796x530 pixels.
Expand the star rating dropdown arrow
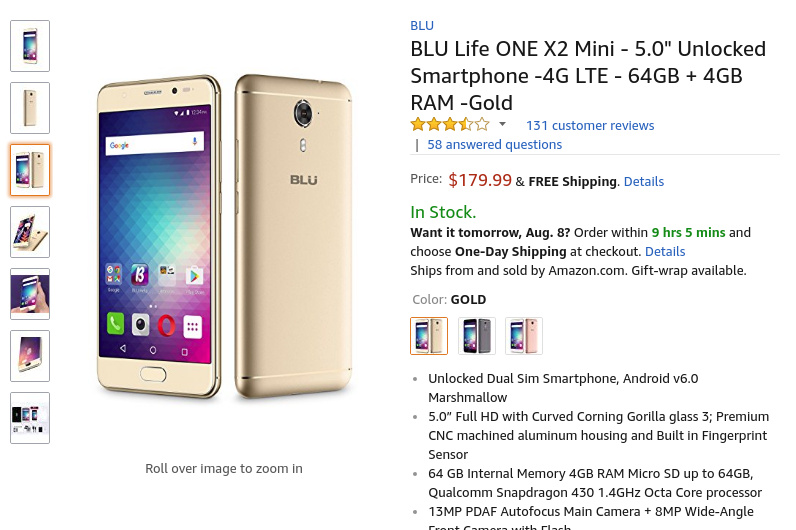(502, 124)
